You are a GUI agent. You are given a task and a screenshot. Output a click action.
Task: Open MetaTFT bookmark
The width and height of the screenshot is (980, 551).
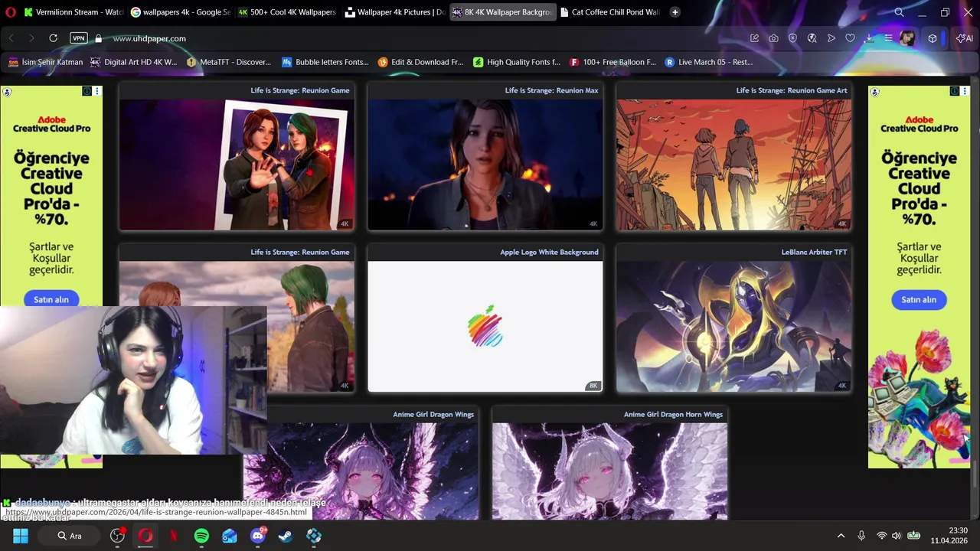[227, 62]
